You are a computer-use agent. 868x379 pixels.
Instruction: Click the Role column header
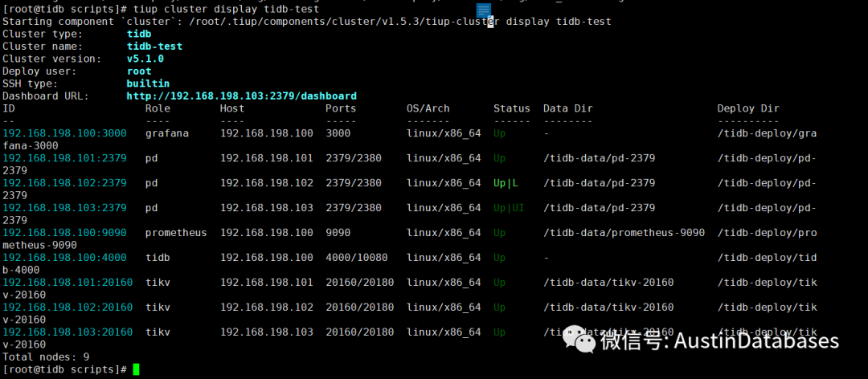[x=158, y=108]
